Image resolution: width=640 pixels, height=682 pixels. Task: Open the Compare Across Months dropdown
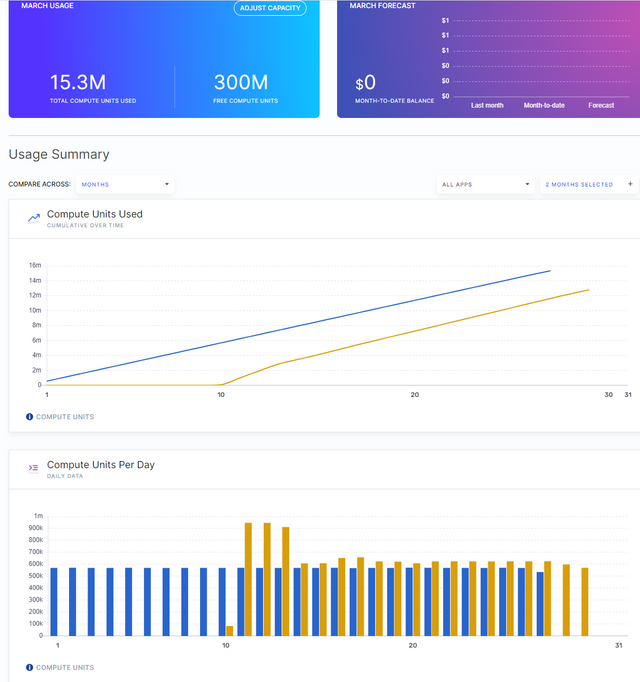[x=125, y=184]
